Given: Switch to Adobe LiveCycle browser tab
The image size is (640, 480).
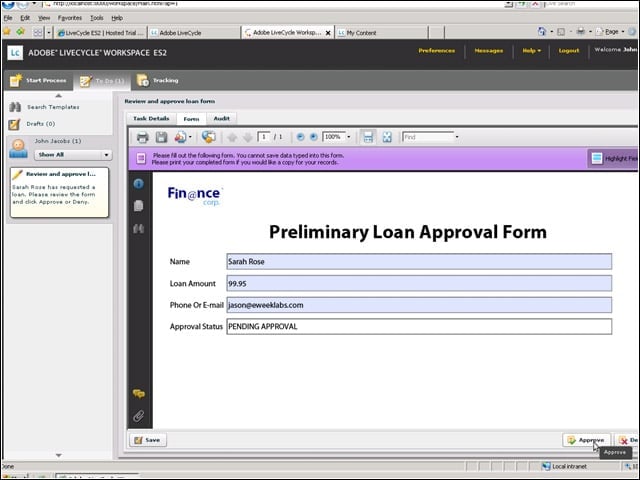Looking at the screenshot, I should click(x=193, y=33).
